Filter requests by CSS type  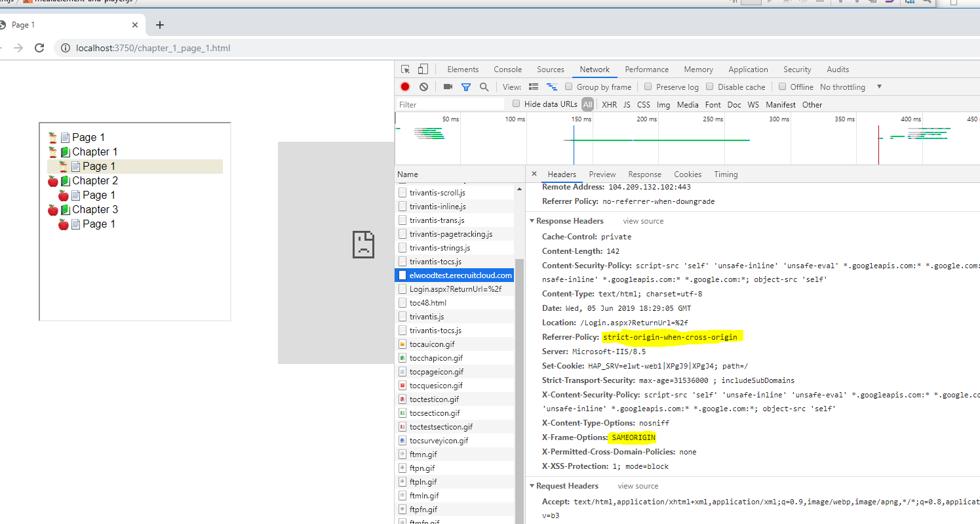pos(644,104)
